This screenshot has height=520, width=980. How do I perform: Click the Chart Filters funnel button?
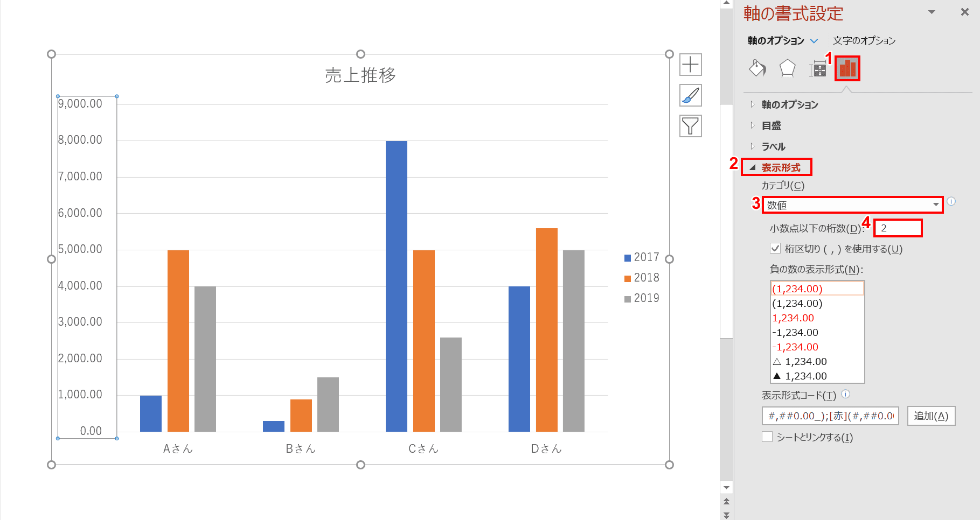pos(690,126)
